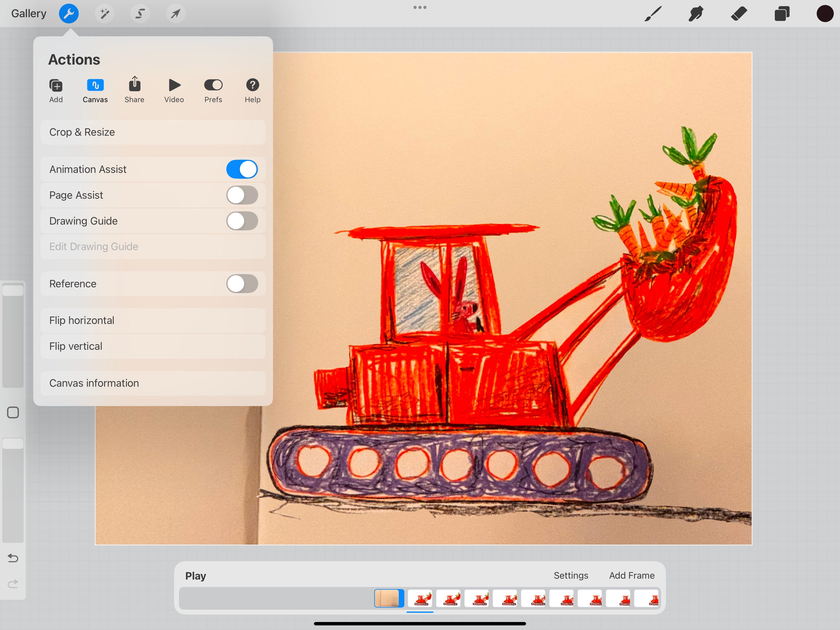Open the Adjustments magic wand menu
Image resolution: width=840 pixels, height=630 pixels.
[x=104, y=14]
